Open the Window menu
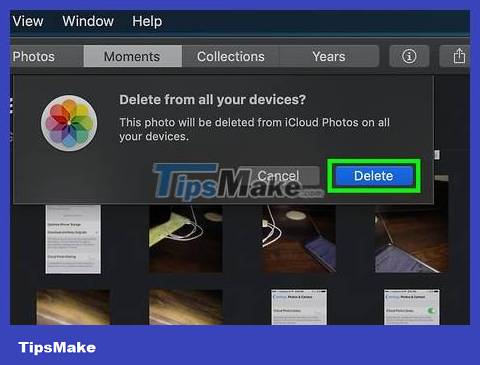The image size is (480, 365). click(88, 21)
